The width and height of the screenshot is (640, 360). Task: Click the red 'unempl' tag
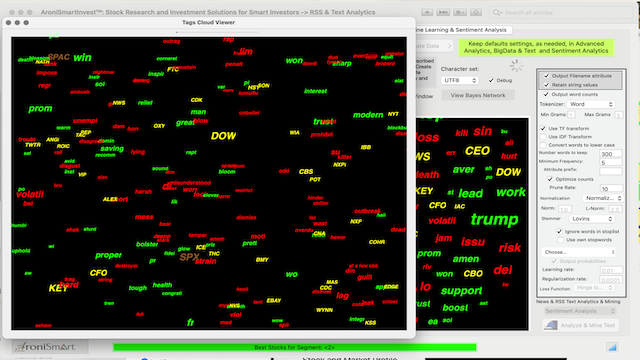click(x=85, y=121)
